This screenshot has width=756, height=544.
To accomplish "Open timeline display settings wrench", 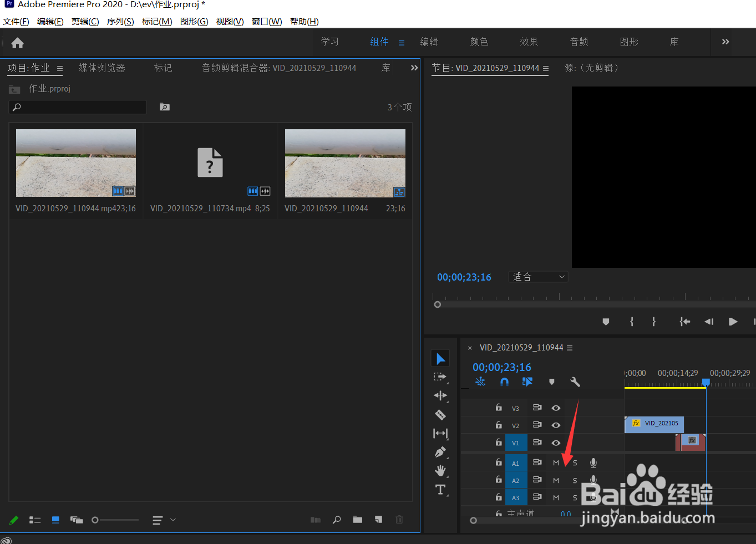I will click(575, 382).
